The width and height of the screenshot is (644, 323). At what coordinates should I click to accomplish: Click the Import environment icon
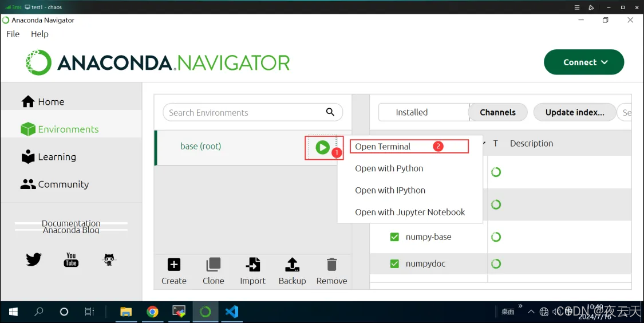252,265
